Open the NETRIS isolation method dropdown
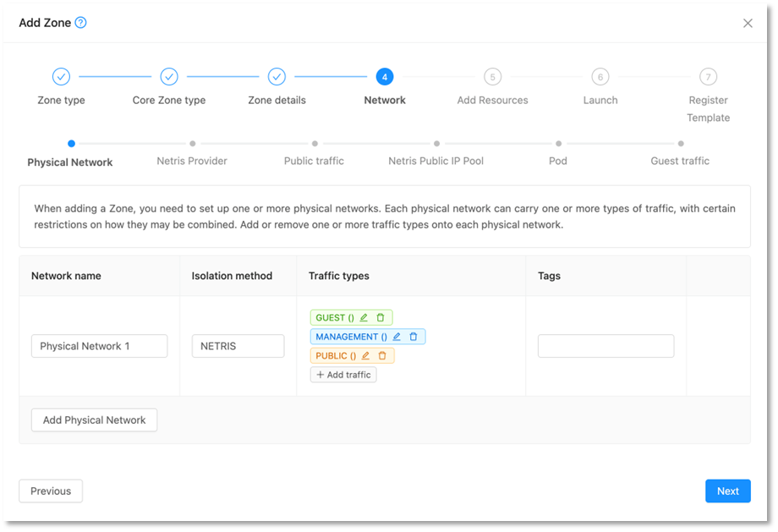The image size is (778, 532). 238,346
